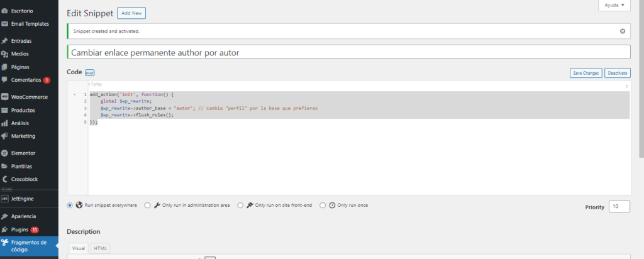Screen dimensions: 644x259
Task: Click the Análisis bar chart icon
Action: coord(4,123)
